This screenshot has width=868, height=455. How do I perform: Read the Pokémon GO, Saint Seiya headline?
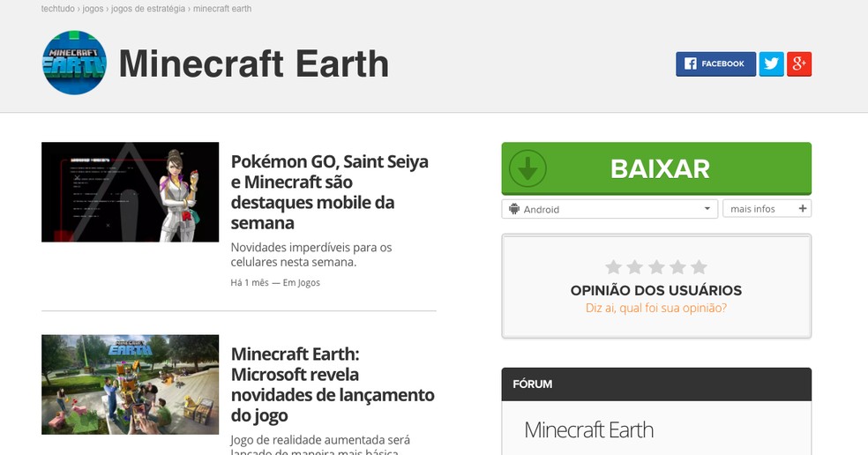tap(329, 192)
